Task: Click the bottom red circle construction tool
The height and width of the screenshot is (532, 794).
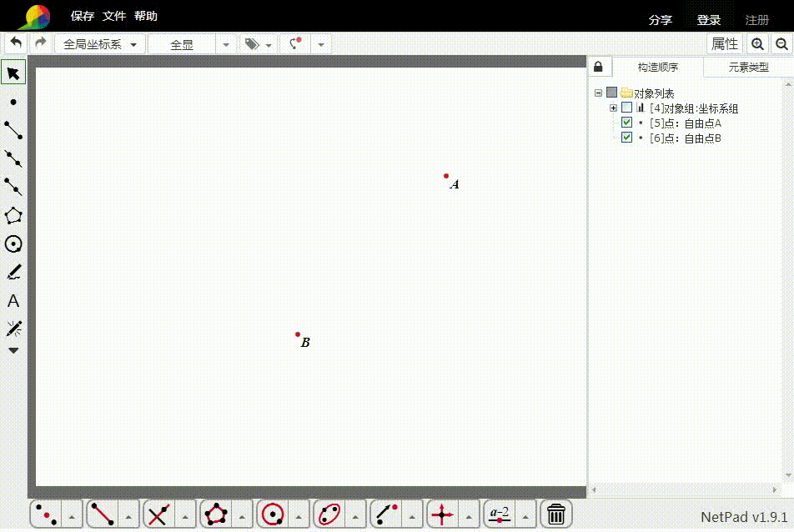Action: point(273,514)
